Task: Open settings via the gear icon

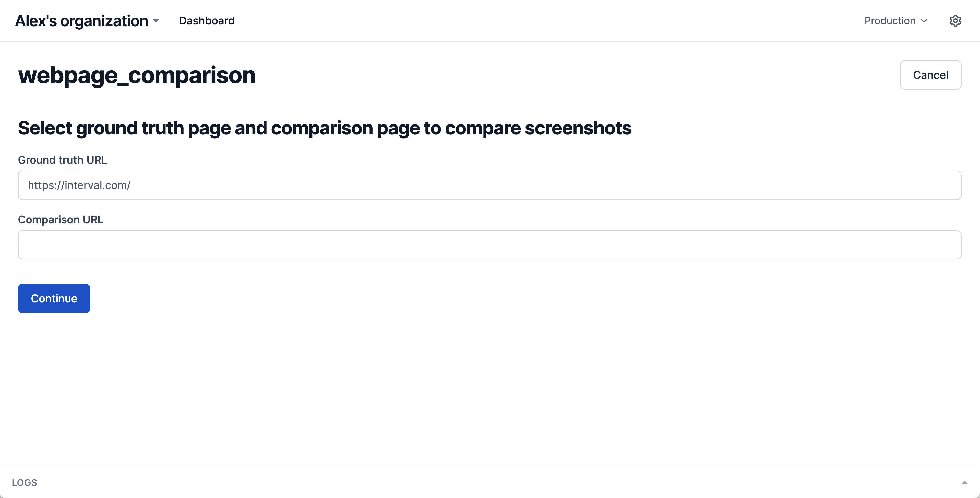Action: [955, 20]
